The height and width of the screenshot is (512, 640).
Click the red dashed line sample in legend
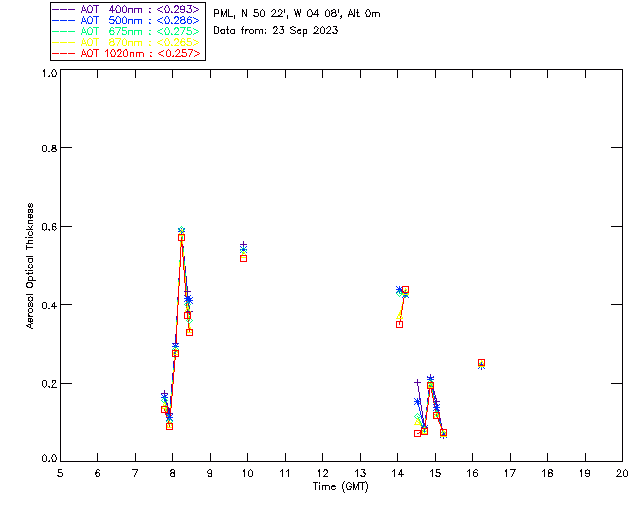63,53
